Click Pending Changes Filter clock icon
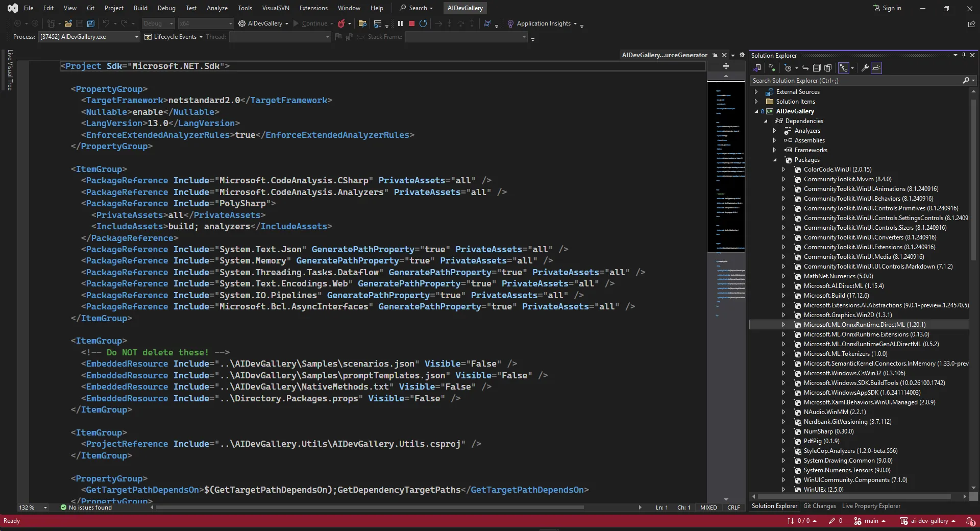The height and width of the screenshot is (531, 980). (x=788, y=68)
